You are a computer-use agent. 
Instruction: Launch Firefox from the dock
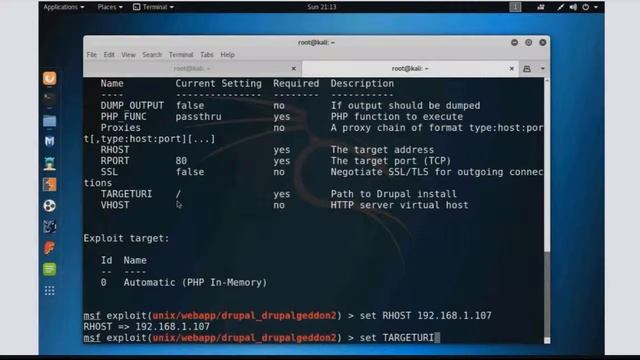click(x=49, y=78)
